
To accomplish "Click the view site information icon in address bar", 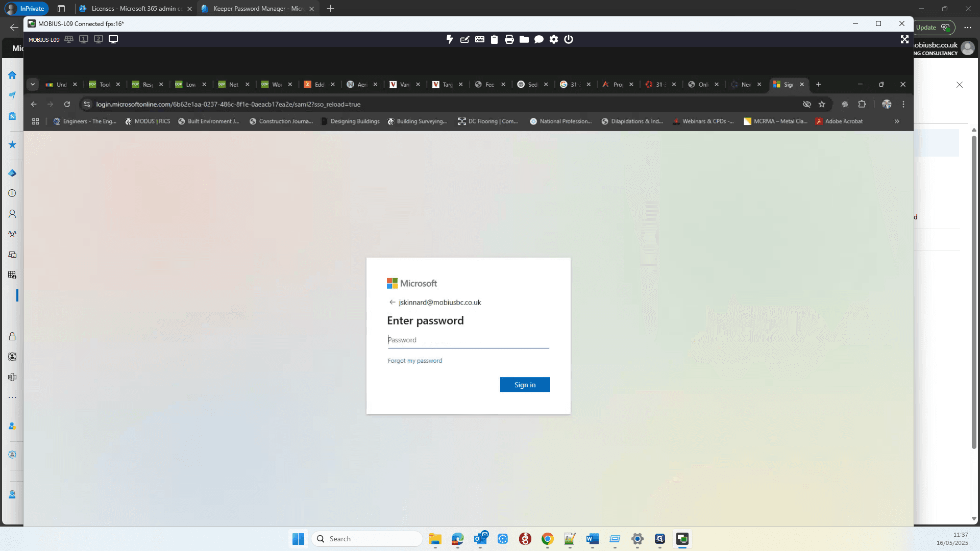I will [87, 104].
